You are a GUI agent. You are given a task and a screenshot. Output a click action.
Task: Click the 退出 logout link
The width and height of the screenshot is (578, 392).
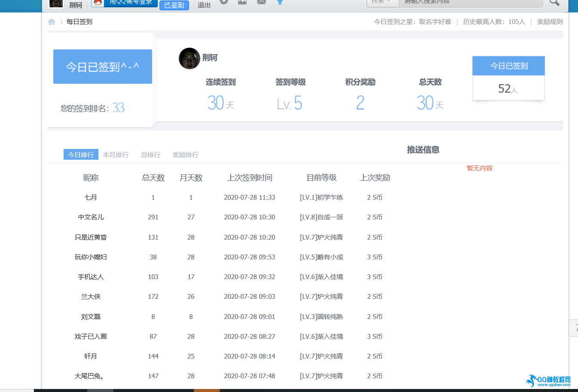coord(204,5)
